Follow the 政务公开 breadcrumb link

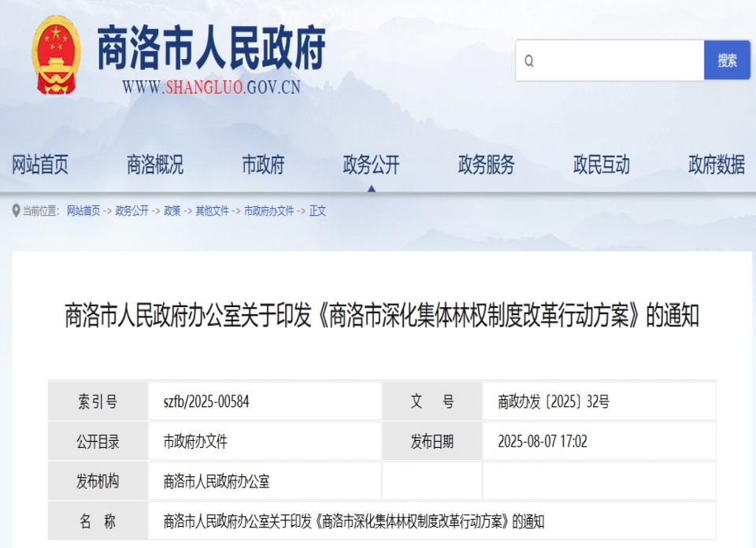[x=132, y=211]
